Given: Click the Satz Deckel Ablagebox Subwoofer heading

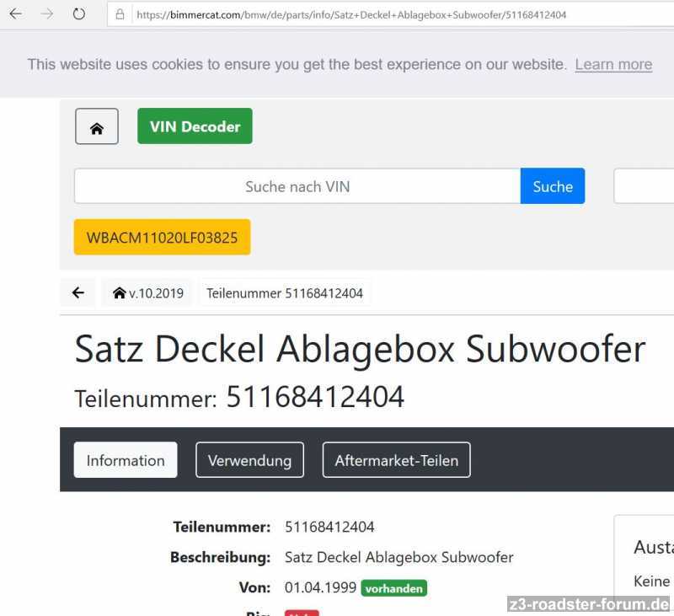Looking at the screenshot, I should (x=360, y=348).
